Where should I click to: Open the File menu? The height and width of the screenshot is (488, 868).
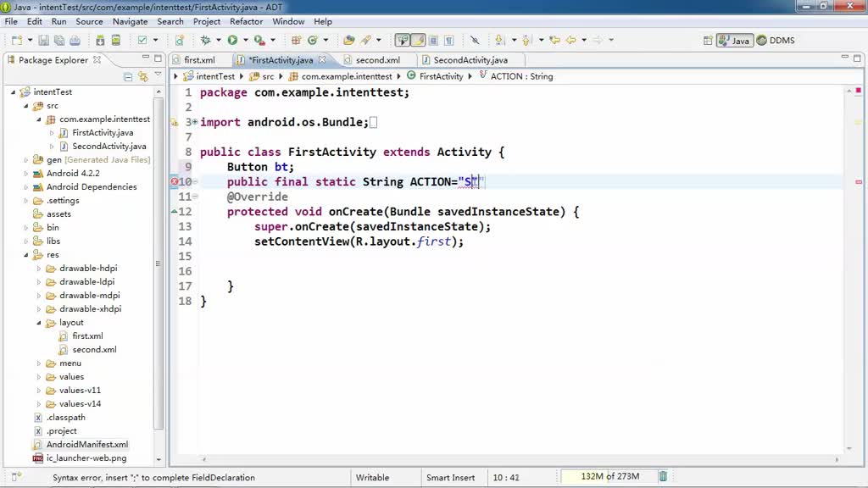point(11,21)
